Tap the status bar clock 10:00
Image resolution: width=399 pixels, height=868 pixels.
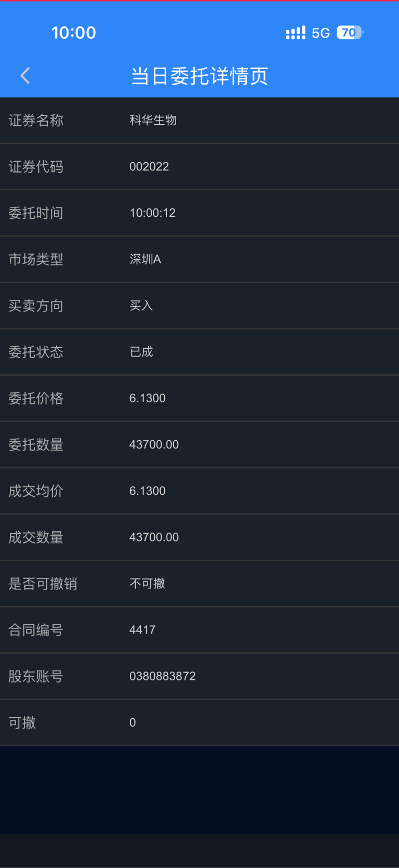click(x=74, y=33)
